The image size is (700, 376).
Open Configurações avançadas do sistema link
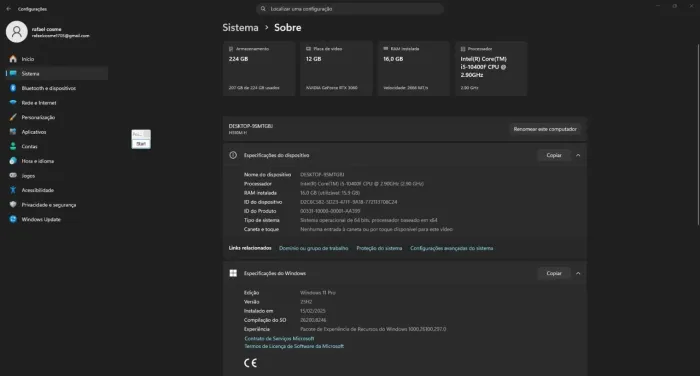coord(451,248)
